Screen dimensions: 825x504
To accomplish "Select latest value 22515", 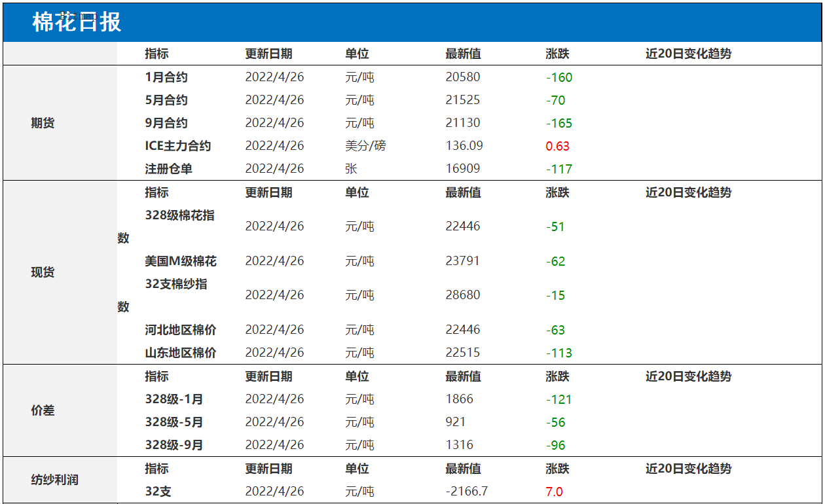I will (463, 353).
